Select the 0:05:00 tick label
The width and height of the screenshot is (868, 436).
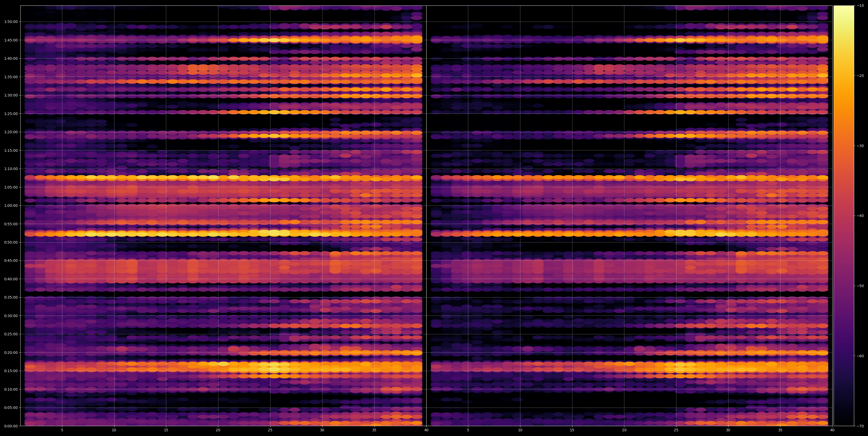click(11, 408)
